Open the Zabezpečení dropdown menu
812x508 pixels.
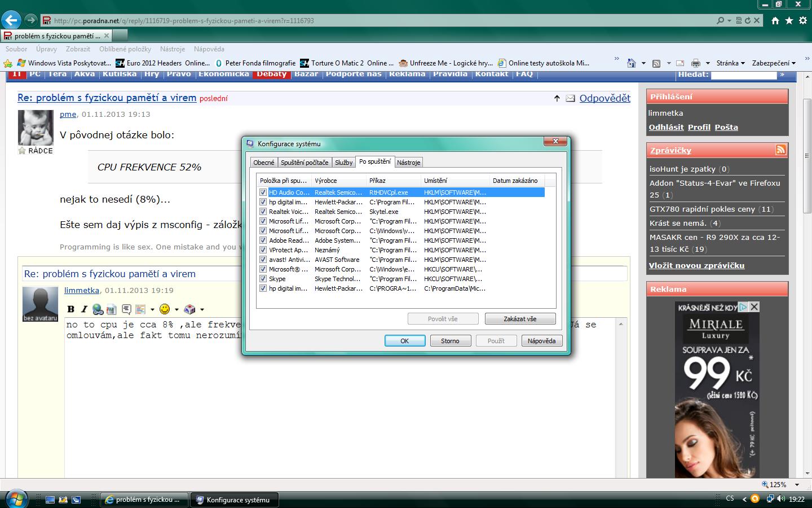point(774,63)
